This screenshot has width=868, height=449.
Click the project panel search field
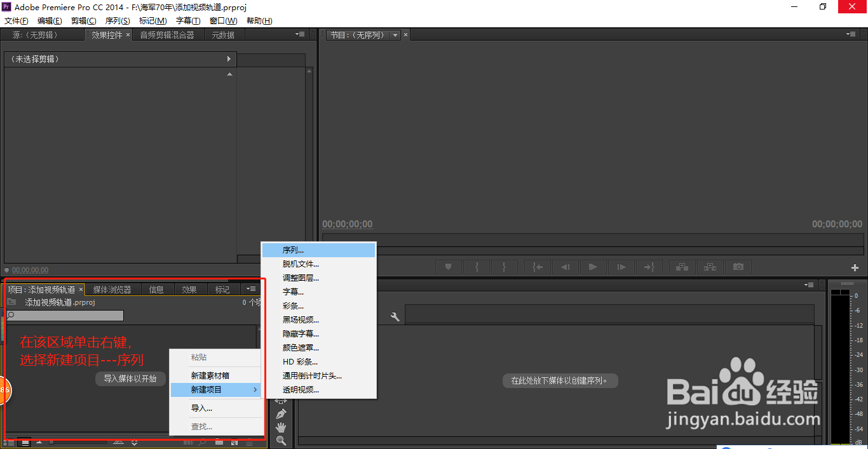tap(65, 316)
